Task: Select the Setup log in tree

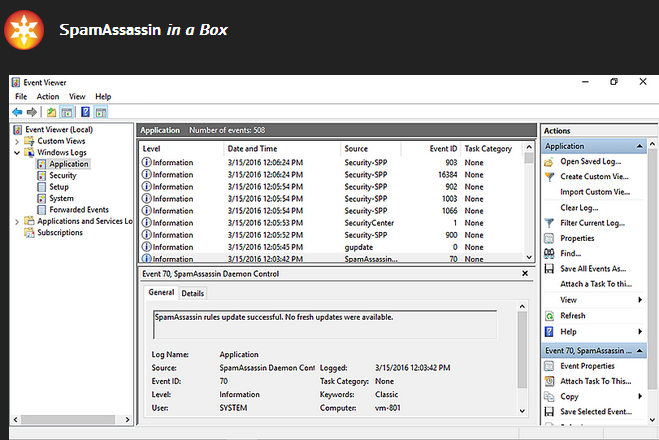Action: point(59,187)
